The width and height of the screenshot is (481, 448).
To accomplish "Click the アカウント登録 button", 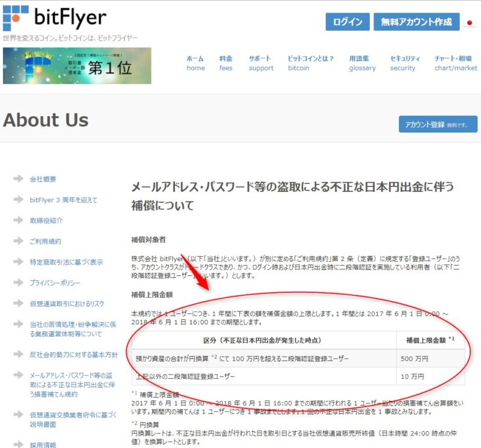I will pos(438,124).
